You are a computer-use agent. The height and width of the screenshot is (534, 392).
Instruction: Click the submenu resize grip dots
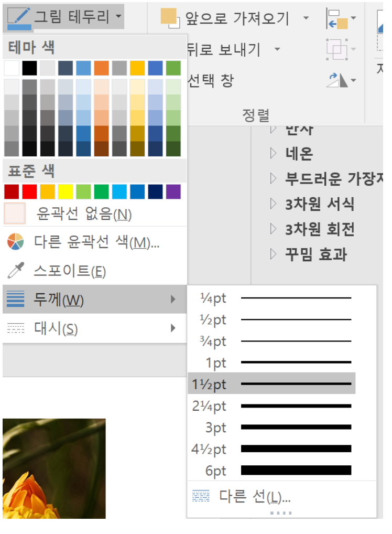coord(281,513)
